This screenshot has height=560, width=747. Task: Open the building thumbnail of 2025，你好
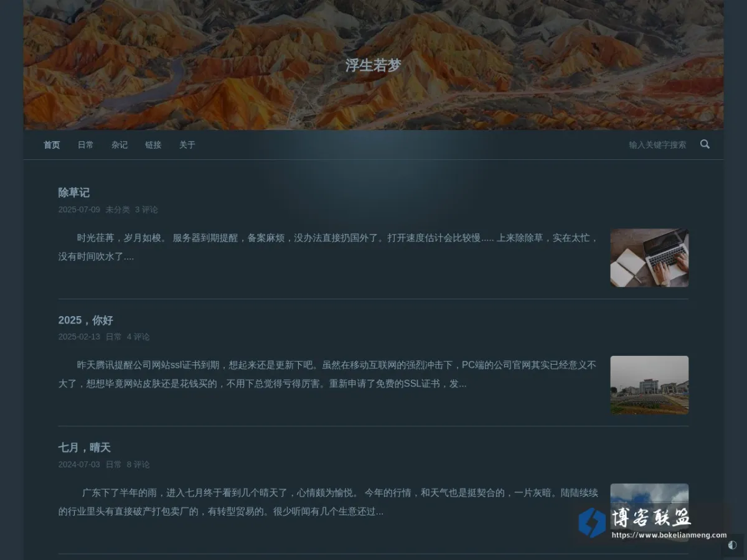point(649,385)
